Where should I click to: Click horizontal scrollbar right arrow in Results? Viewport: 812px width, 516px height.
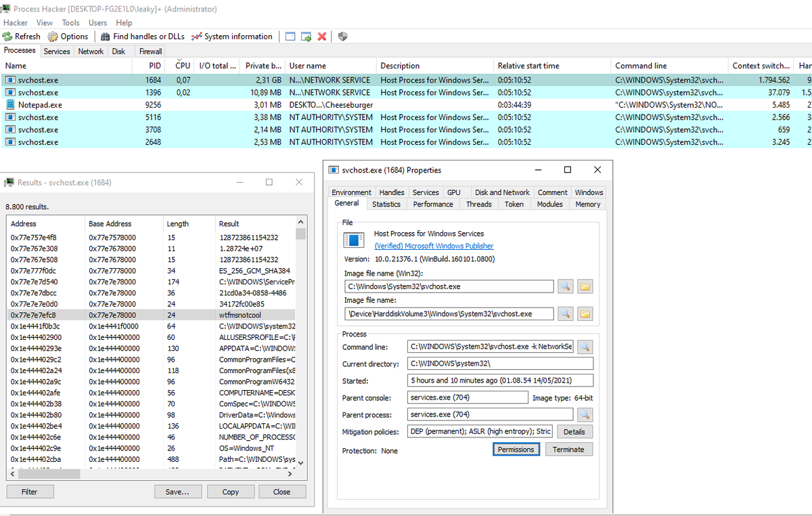[x=289, y=473]
